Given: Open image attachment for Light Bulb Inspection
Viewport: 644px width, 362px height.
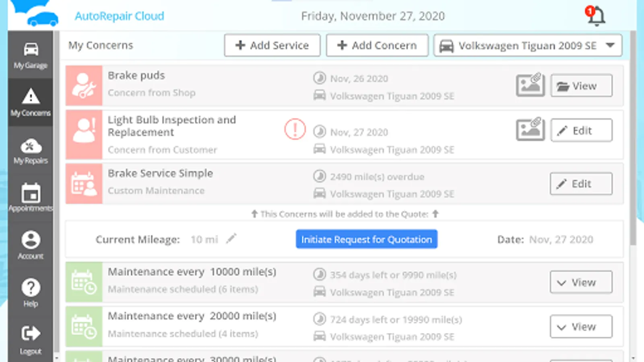Looking at the screenshot, I should pos(530,130).
